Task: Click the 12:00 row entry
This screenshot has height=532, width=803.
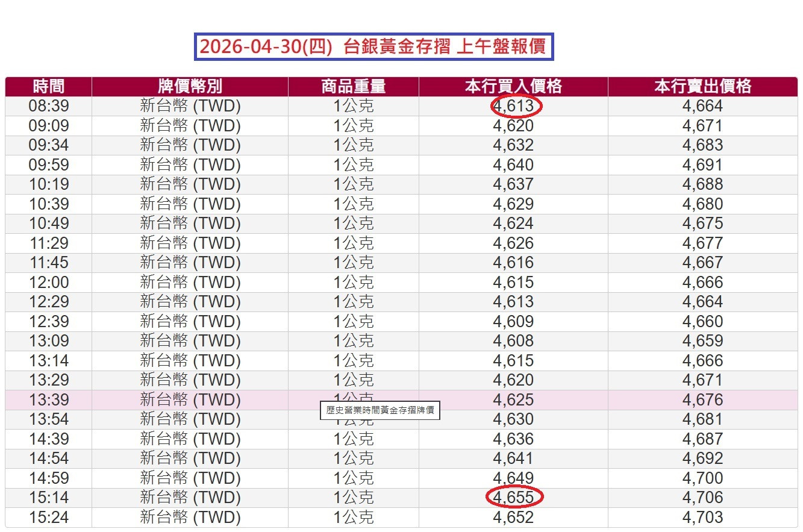Action: tap(48, 282)
